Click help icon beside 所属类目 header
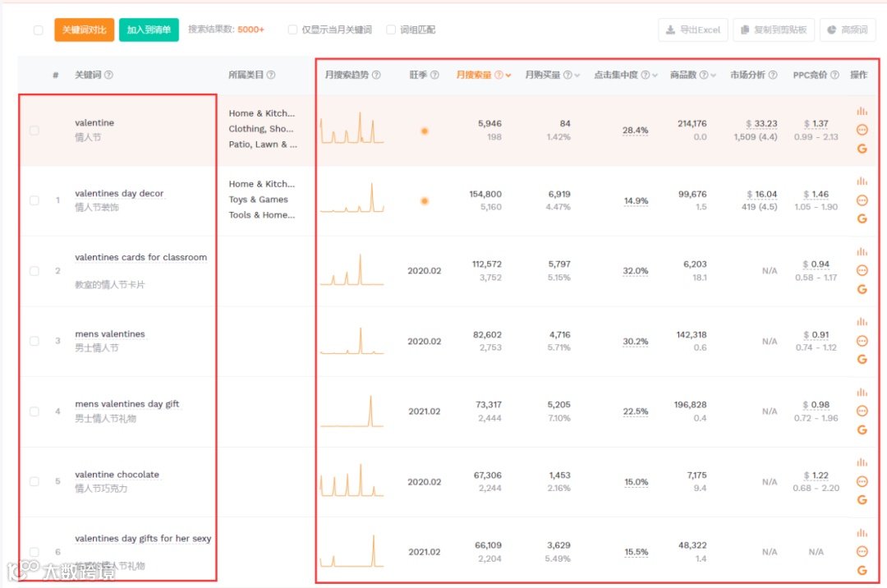This screenshot has width=887, height=588. pyautogui.click(x=271, y=75)
